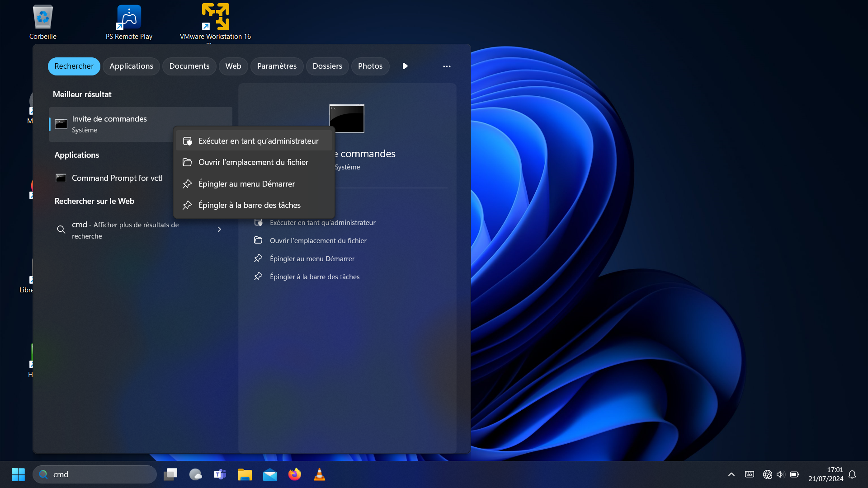Choose Épingler au menu Démarrer in context menu

click(x=254, y=184)
